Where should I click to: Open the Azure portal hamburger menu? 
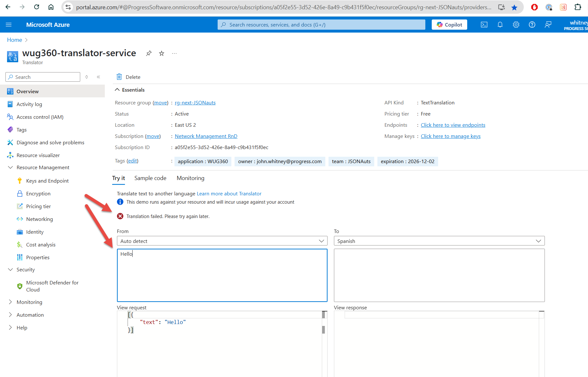coord(9,25)
